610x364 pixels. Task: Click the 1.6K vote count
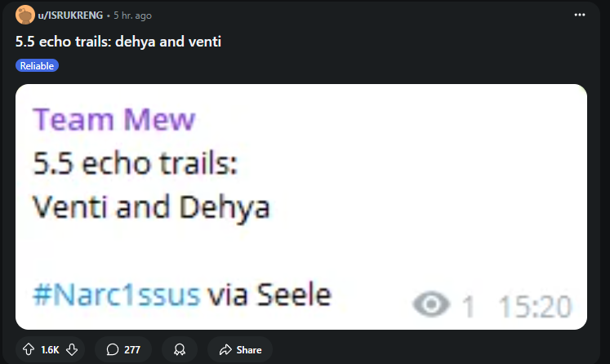[x=50, y=349]
